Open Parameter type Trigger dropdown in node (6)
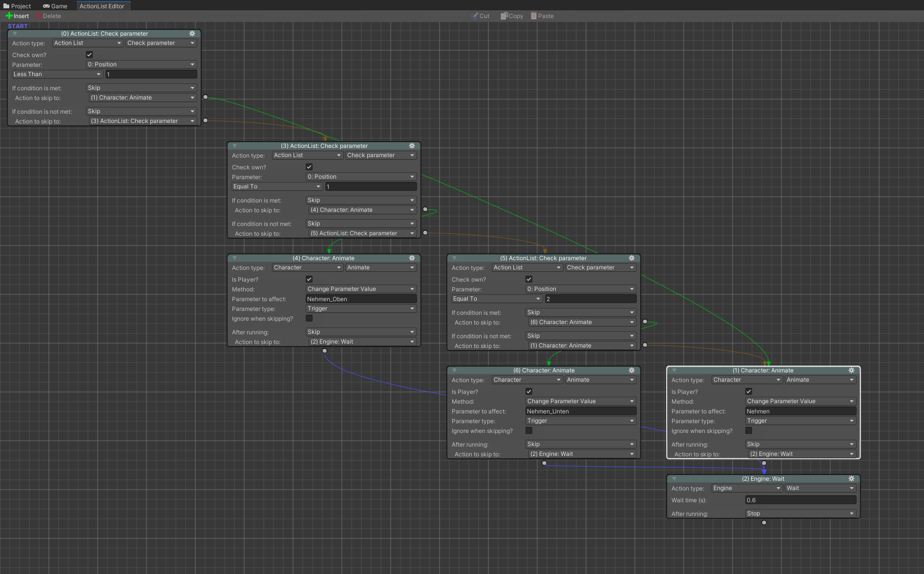The height and width of the screenshot is (574, 924). click(x=581, y=421)
